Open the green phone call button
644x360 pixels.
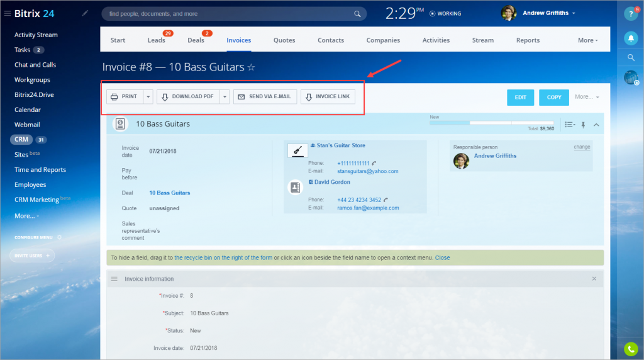pyautogui.click(x=631, y=349)
